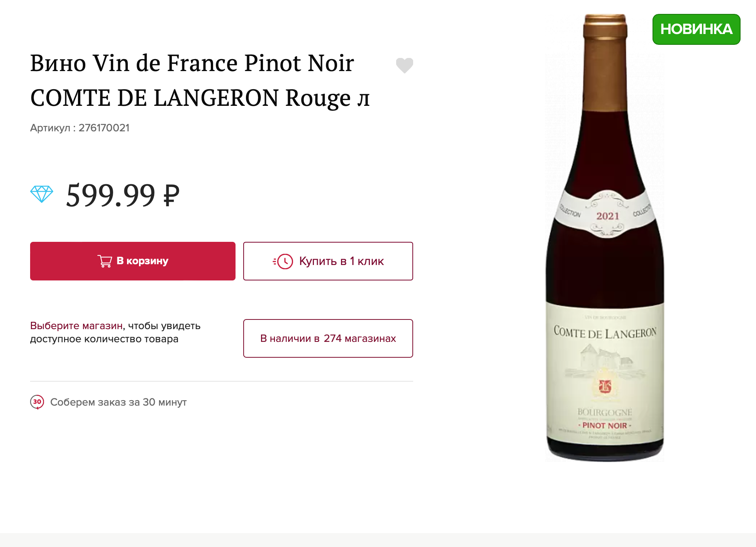Click the COMTE DE LANGERON Rouge title line
Screen dimensions: 756x547
(200, 98)
